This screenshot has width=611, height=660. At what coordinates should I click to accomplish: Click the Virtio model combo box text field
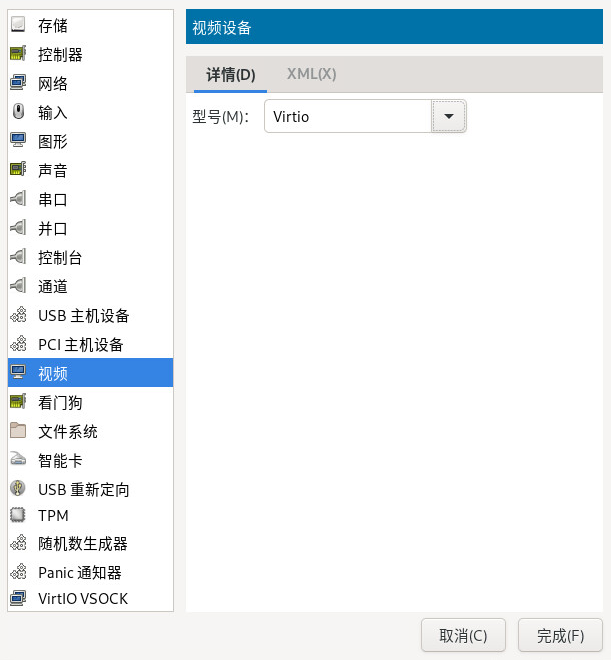[347, 117]
